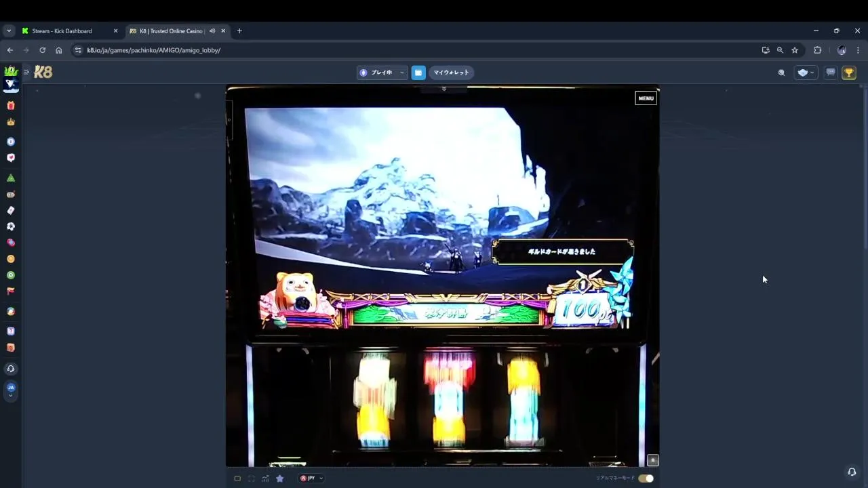The width and height of the screenshot is (868, 488).
Task: Click the heart speech bubble sidebar icon
Action: coord(10,157)
